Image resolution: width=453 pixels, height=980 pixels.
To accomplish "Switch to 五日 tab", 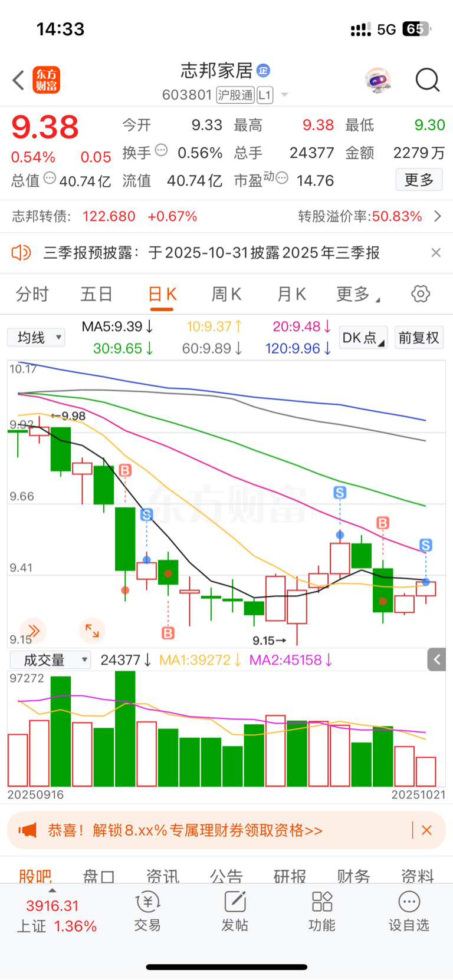I will (97, 293).
